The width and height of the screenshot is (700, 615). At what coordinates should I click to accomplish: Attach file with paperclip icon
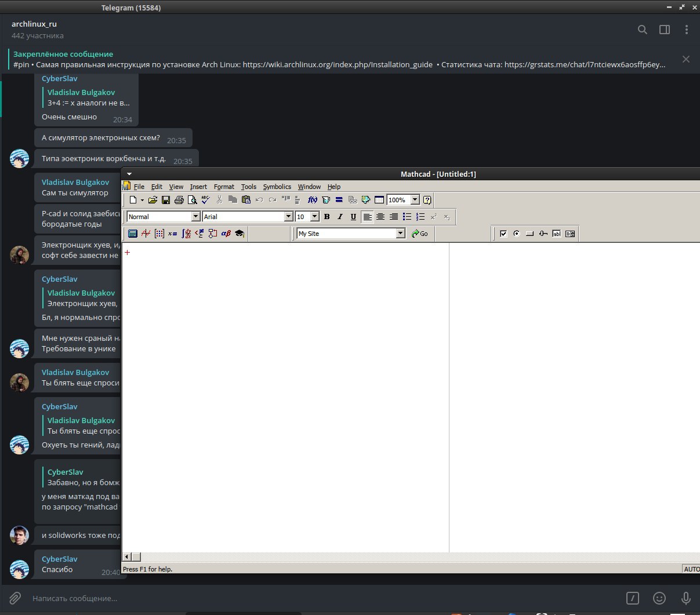pyautogui.click(x=15, y=598)
